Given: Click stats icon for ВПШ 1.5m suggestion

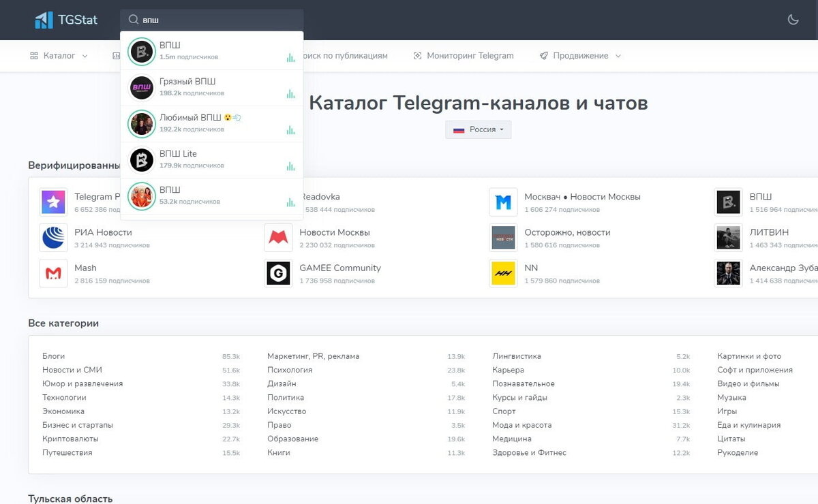Looking at the screenshot, I should [291, 58].
